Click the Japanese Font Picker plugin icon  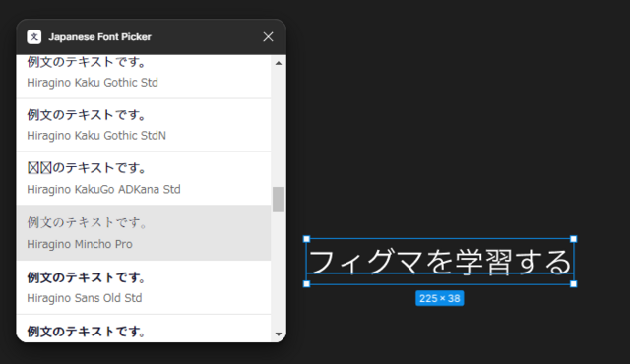point(34,37)
